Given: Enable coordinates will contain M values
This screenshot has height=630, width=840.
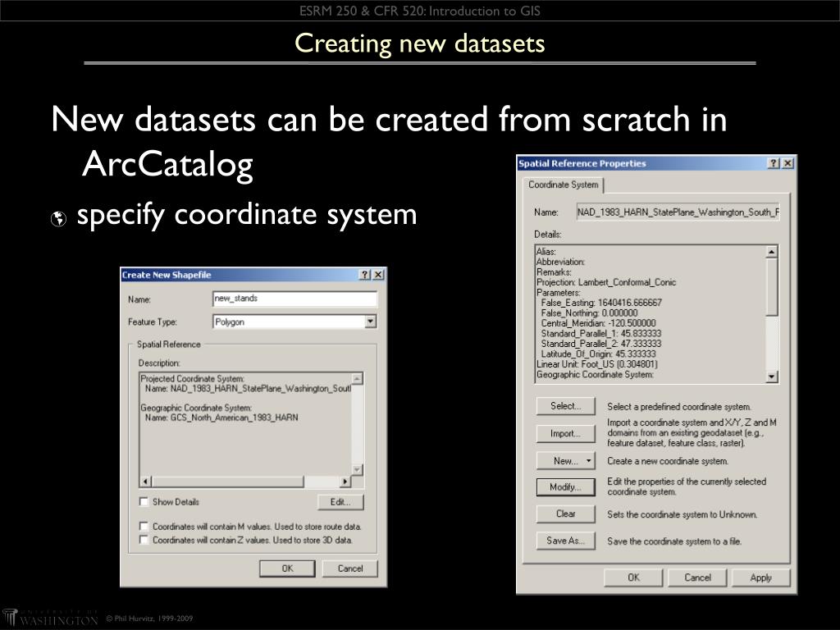Looking at the screenshot, I should pyautogui.click(x=144, y=526).
